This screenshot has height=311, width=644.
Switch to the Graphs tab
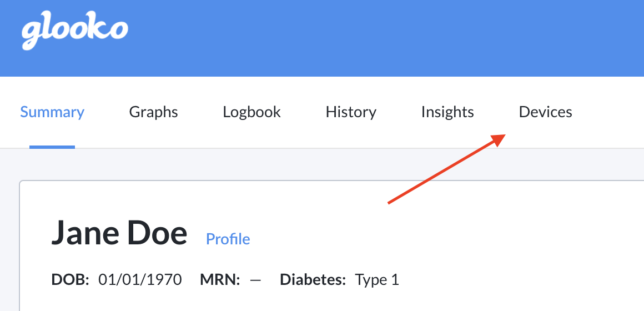tap(154, 112)
